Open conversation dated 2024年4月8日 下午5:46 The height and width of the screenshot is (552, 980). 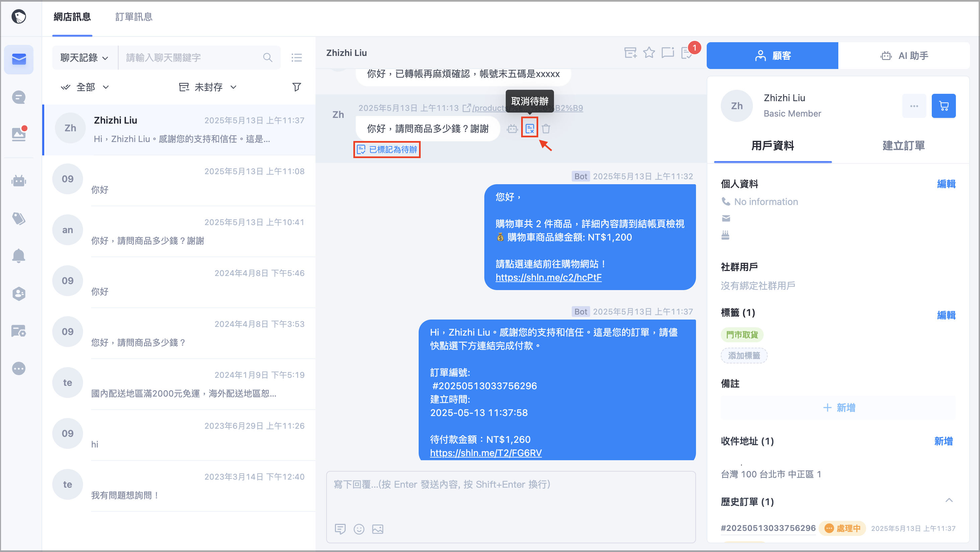tap(179, 282)
